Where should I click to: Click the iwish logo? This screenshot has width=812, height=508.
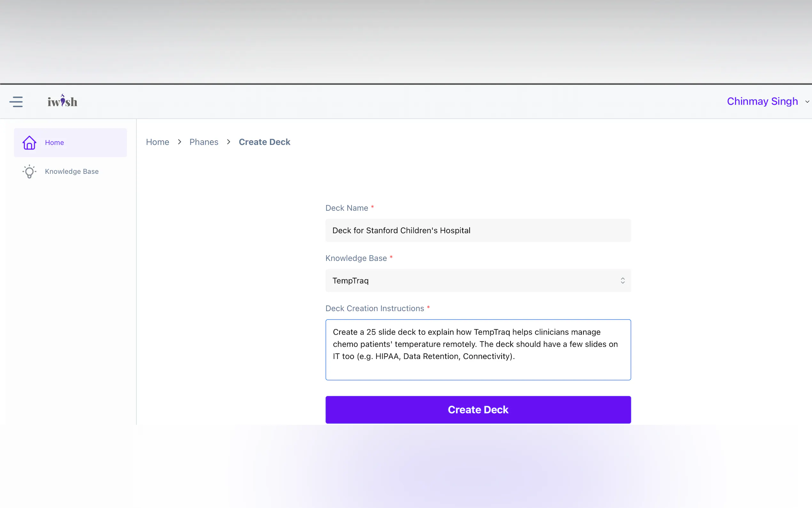(62, 101)
